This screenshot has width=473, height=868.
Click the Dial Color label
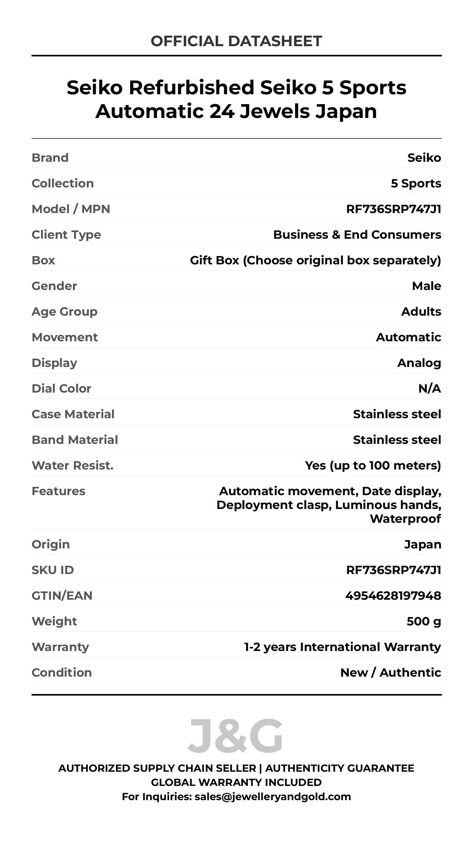click(x=61, y=388)
